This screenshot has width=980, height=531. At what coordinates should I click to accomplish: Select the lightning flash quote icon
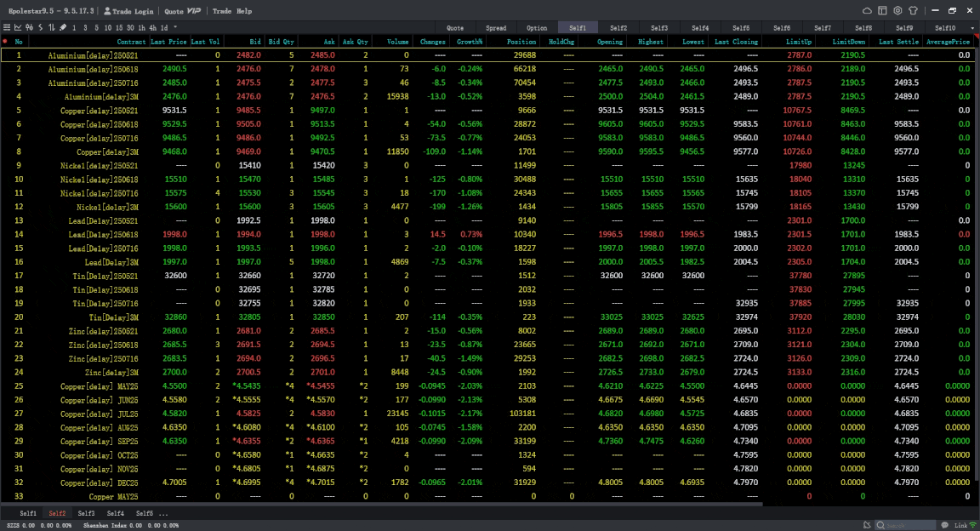pos(40,27)
